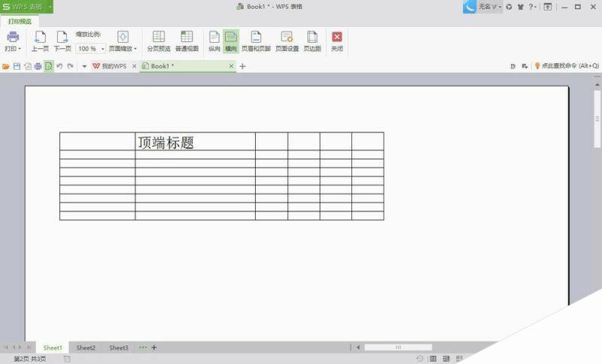Click the 打印 dropdown label
Screen dimensions: 602x364
[x=13, y=49]
